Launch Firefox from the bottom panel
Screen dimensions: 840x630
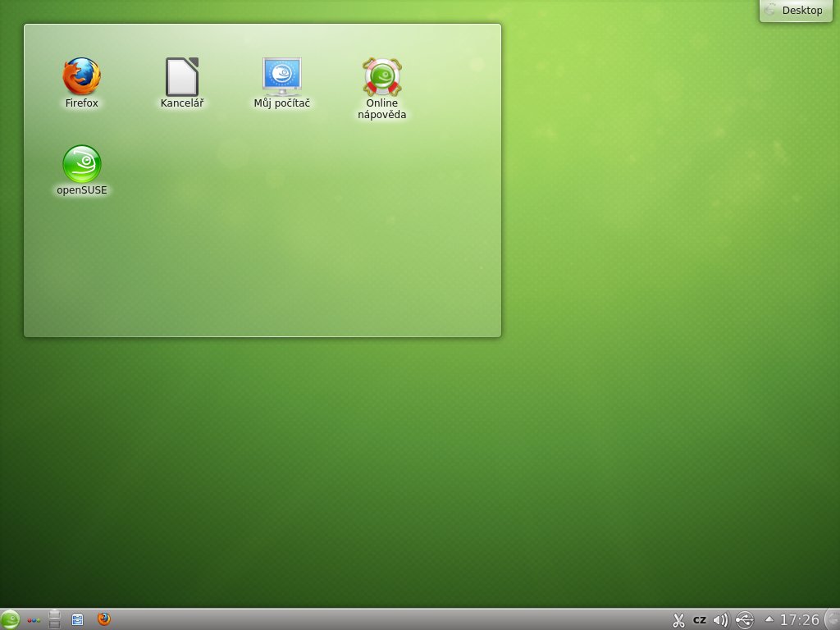104,619
